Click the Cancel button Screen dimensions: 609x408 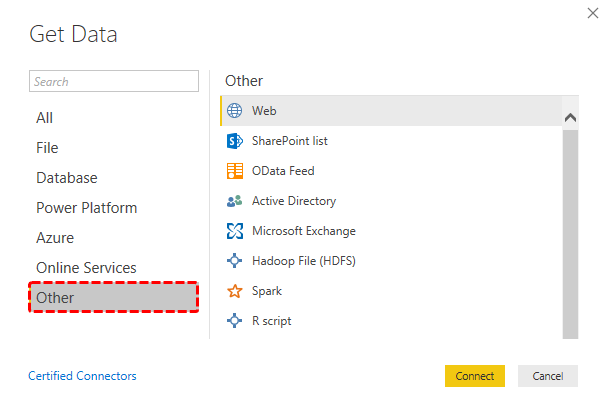548,376
